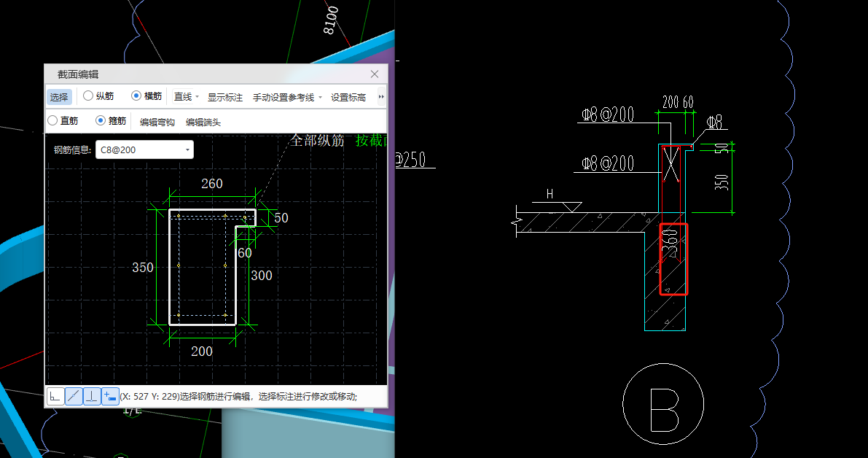Expand the toolbar overflow arrows

click(381, 97)
